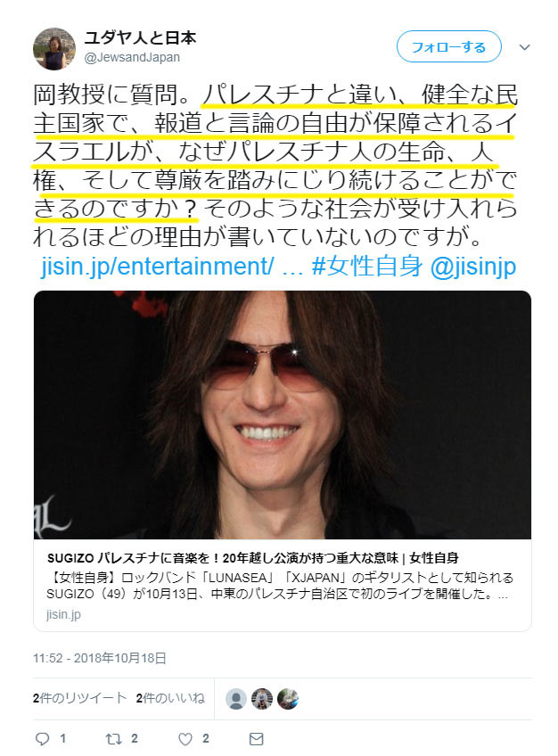Click the grey default liker avatar
The image size is (558, 756).
pyautogui.click(x=236, y=699)
